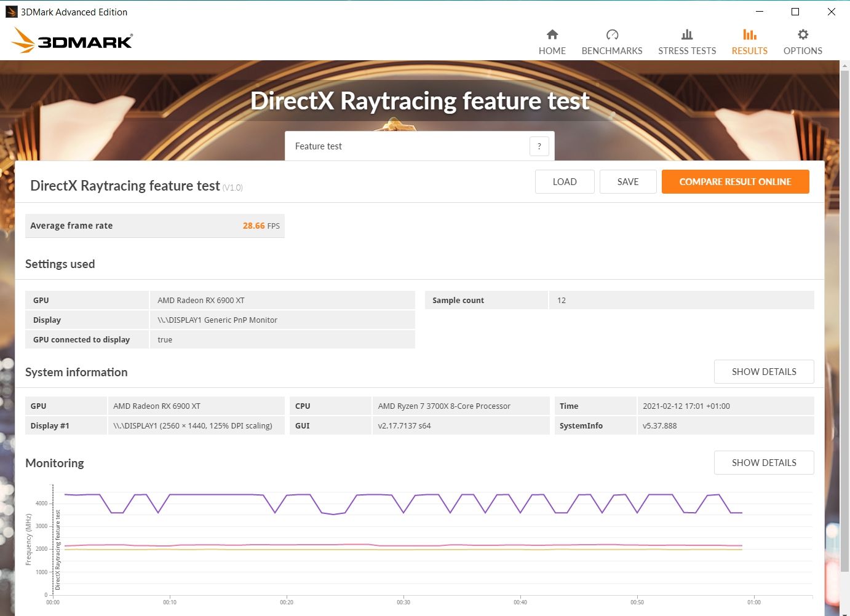Click the SAVE button
Viewport: 850px width, 616px height.
point(628,182)
